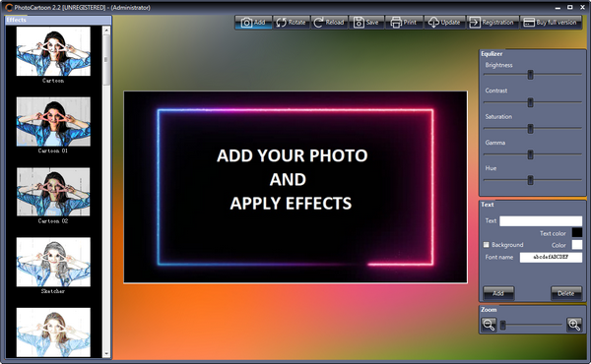The width and height of the screenshot is (591, 364).
Task: Save the image using the Save button
Action: pos(366,23)
